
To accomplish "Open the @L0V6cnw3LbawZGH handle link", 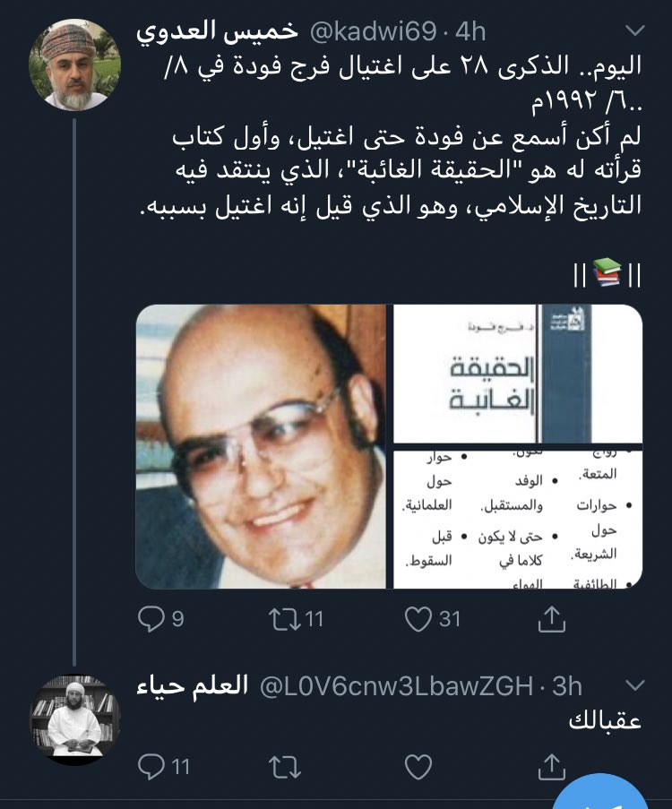I will (x=396, y=686).
